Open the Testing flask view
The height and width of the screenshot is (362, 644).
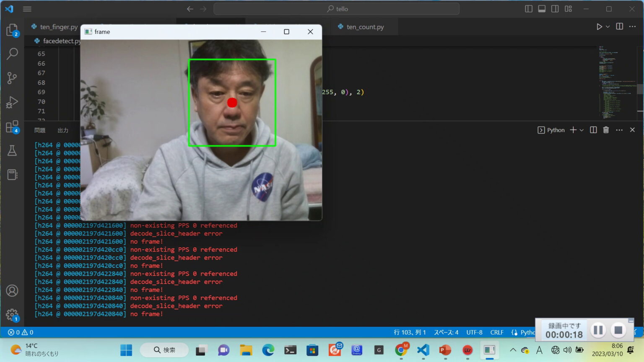tap(12, 151)
